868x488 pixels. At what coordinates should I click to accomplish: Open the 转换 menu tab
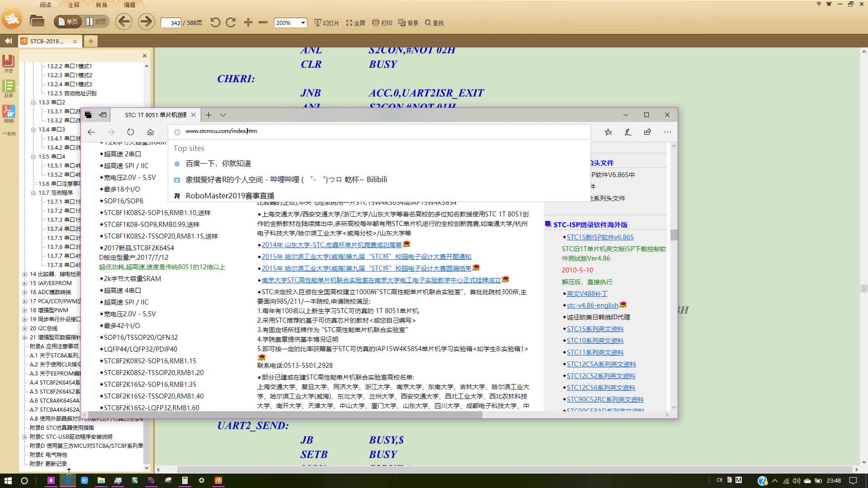102,5
